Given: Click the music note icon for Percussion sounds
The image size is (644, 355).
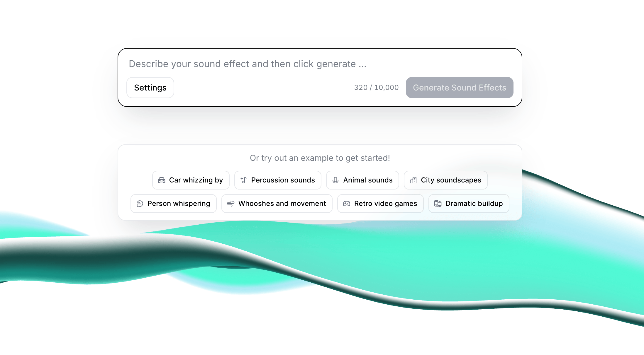Looking at the screenshot, I should (244, 180).
